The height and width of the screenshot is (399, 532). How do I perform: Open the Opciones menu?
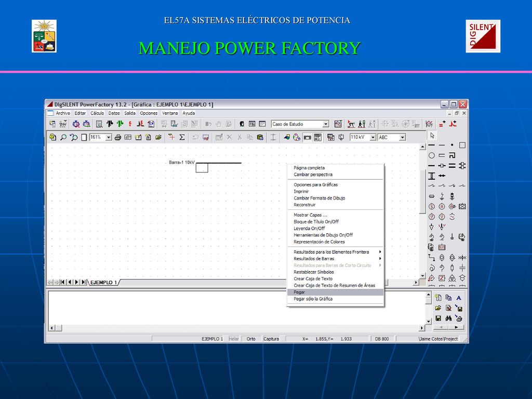coord(149,113)
